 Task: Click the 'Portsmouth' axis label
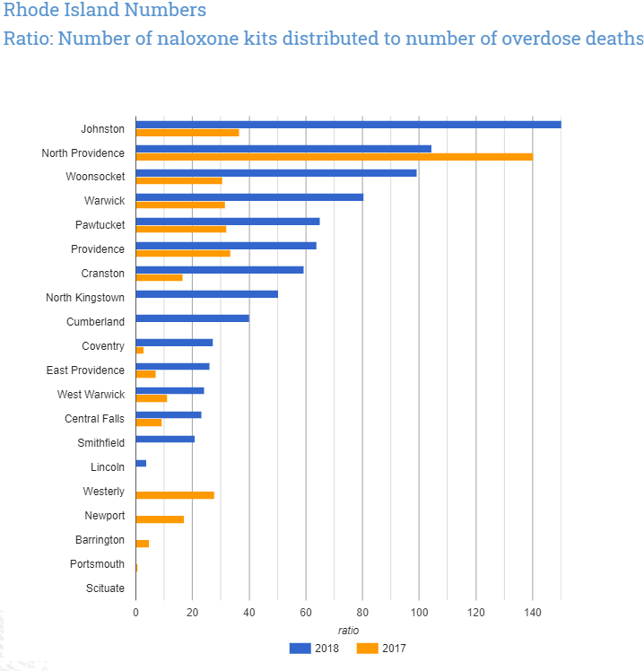coord(97,564)
